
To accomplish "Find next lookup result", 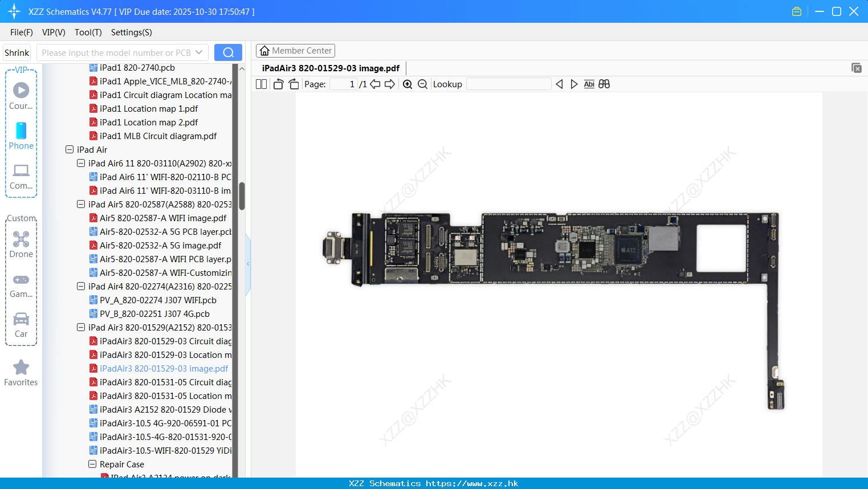I will (x=574, y=84).
